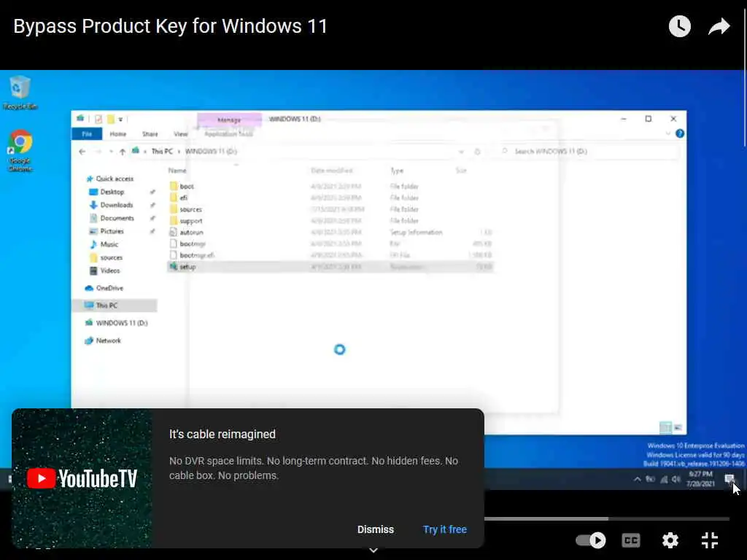The height and width of the screenshot is (560, 747).
Task: Open the View ribbon tab
Action: tap(181, 134)
